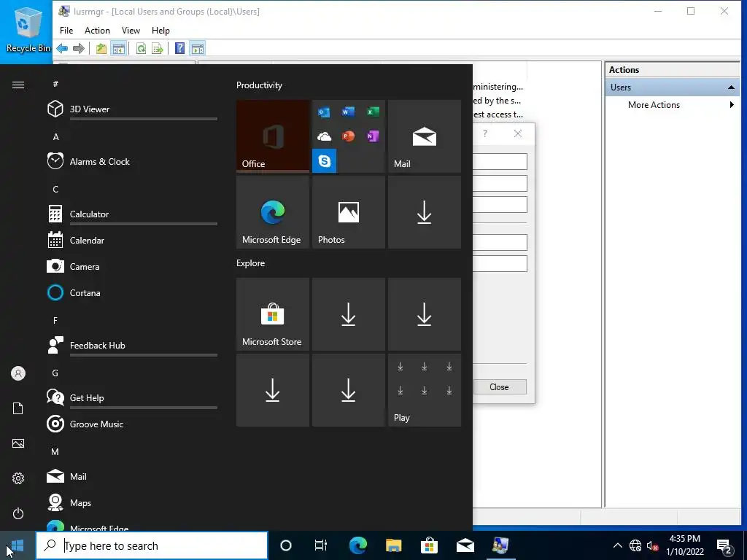Image resolution: width=747 pixels, height=560 pixels.
Task: Open the small OneDrive cloud tile
Action: click(x=324, y=136)
